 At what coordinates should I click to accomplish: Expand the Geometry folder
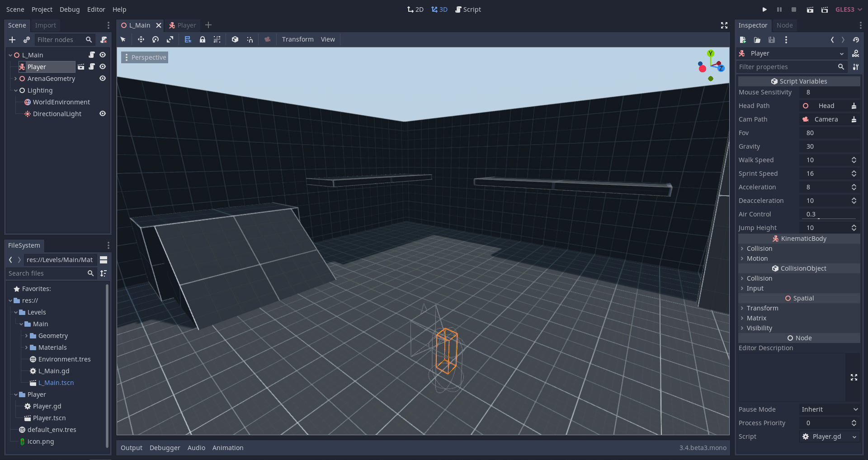pos(26,336)
